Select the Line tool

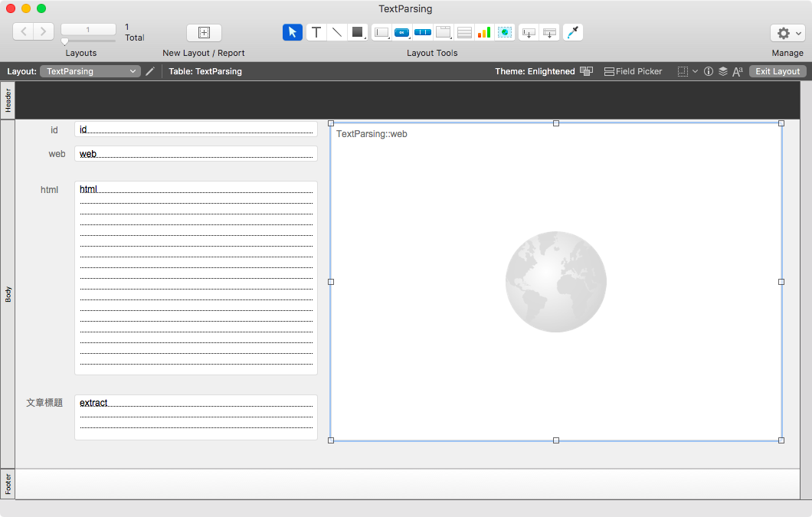(336, 32)
